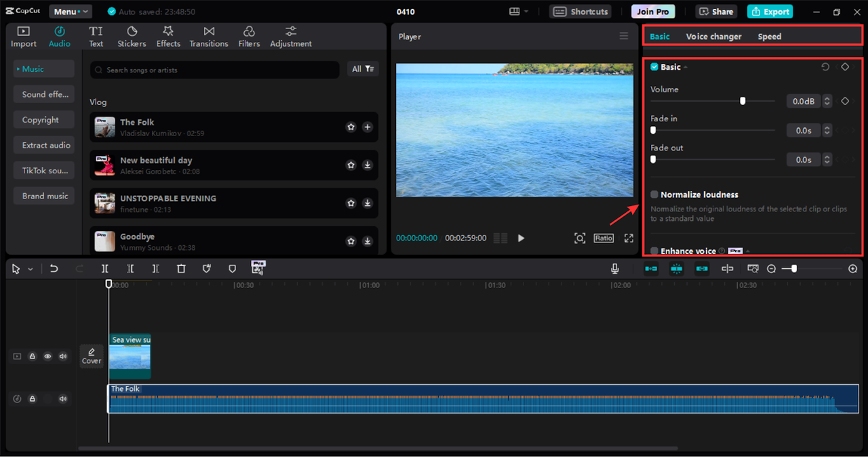Favorite the Goodbye track with star
The image size is (868, 458).
[351, 241]
